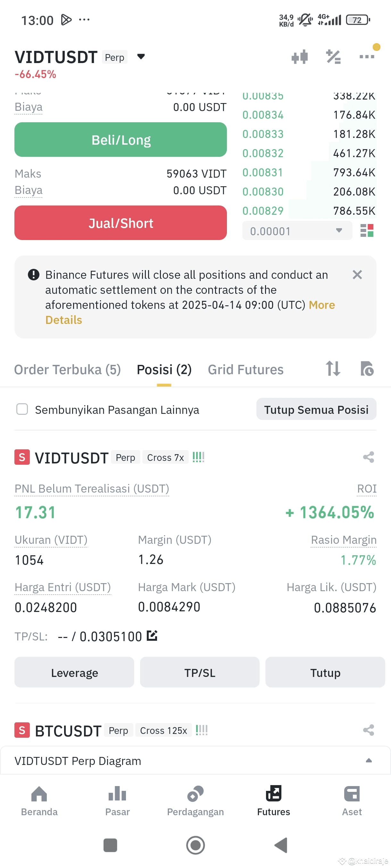Open the order history icon
Image resolution: width=391 pixels, height=868 pixels.
367,368
